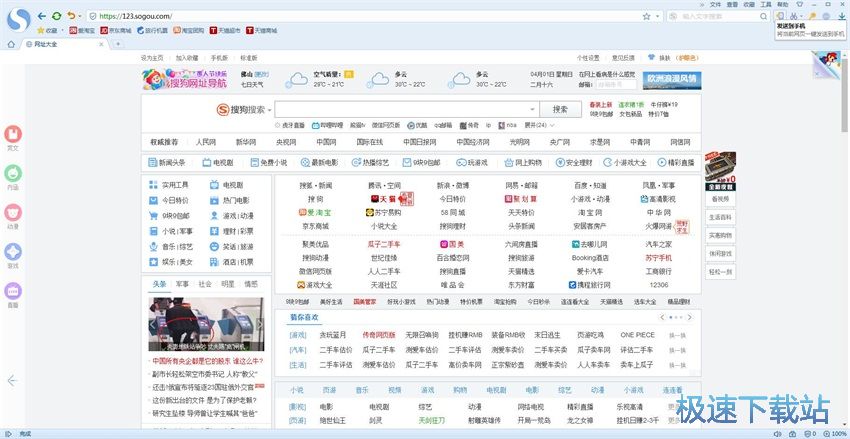The width and height of the screenshot is (850, 439).
Task: Click the Sogou browser logo avatar
Action: coord(19,21)
